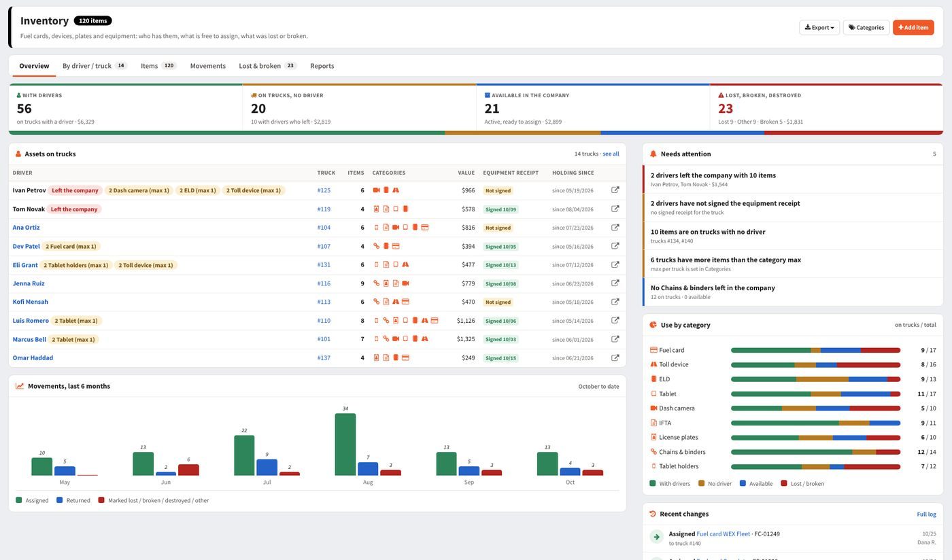Click the green Assigned legend swatch

point(19,500)
